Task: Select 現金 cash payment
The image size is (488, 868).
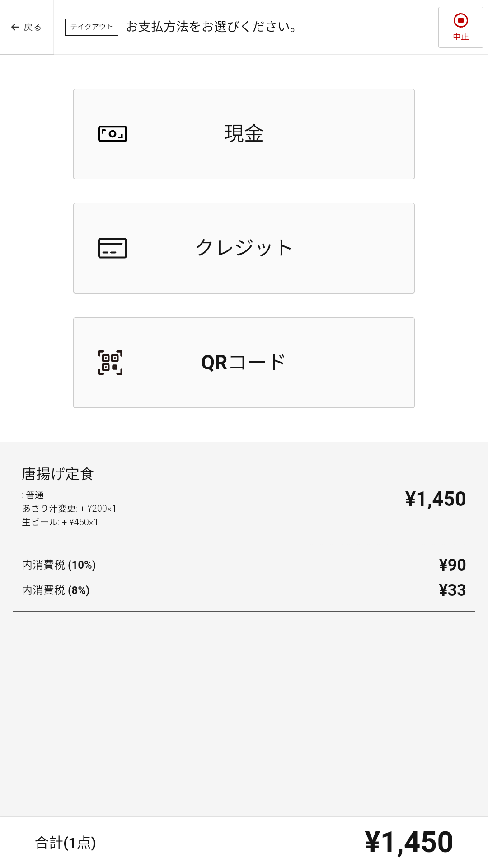Action: coord(244,134)
